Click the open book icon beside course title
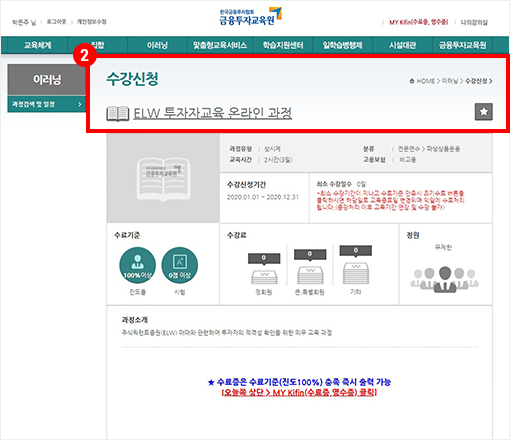 coord(118,114)
